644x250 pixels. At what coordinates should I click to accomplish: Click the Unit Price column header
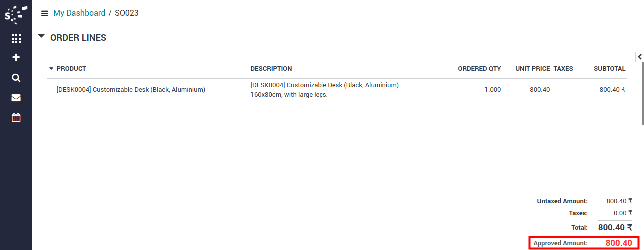532,69
